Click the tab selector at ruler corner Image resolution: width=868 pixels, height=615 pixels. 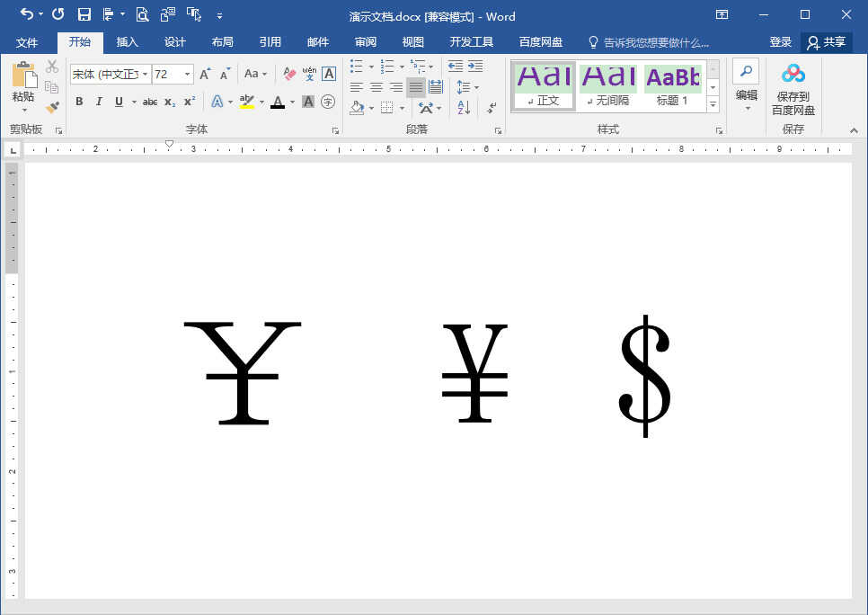pos(13,149)
